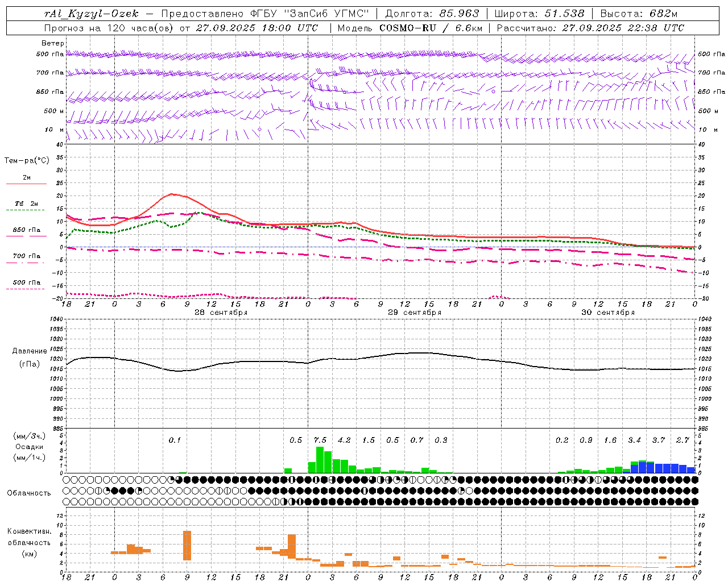Click forecast start time 27.09.2025 18:00 UTC

click(x=257, y=28)
